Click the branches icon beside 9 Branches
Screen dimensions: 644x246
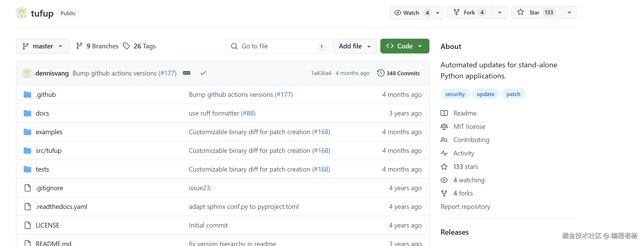pos(79,46)
